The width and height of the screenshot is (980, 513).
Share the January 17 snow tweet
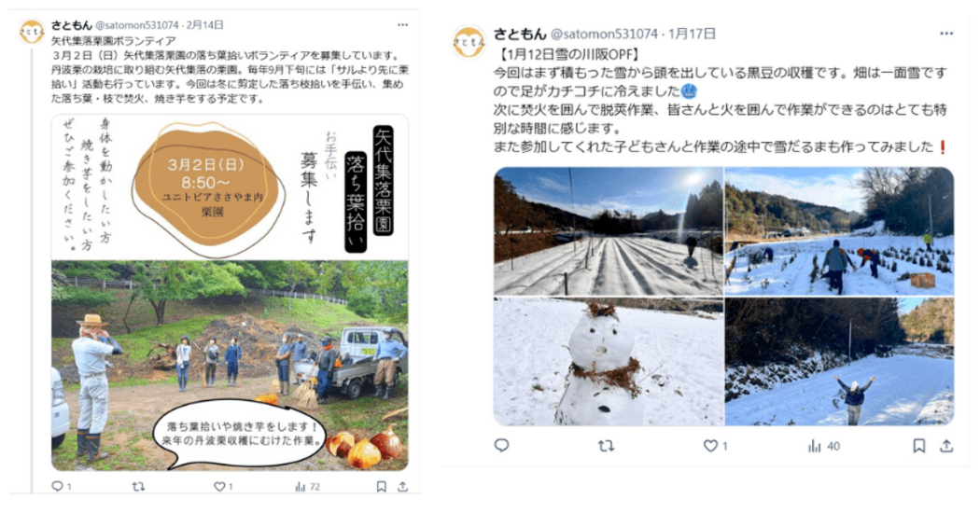pyautogui.click(x=947, y=446)
